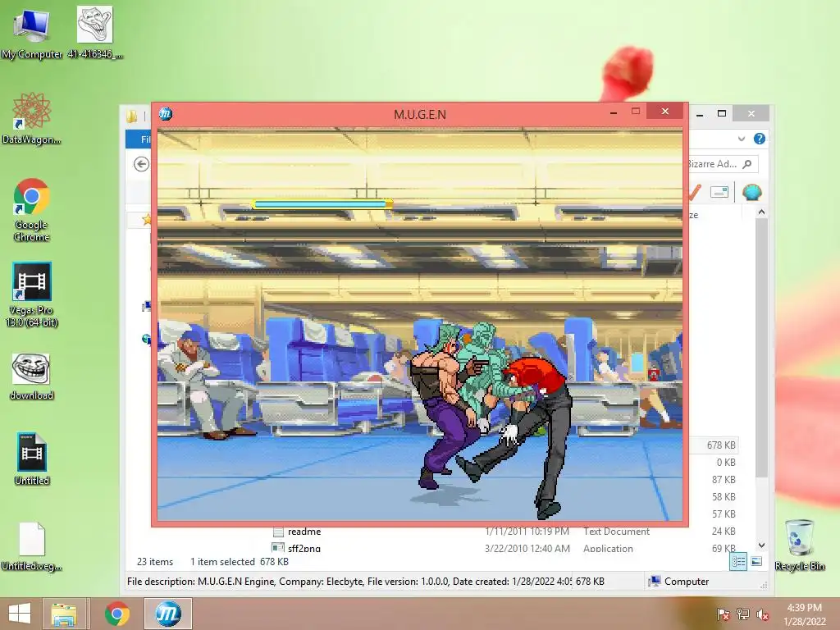Click the Explorer vertical scrollbar thumb

(761, 348)
